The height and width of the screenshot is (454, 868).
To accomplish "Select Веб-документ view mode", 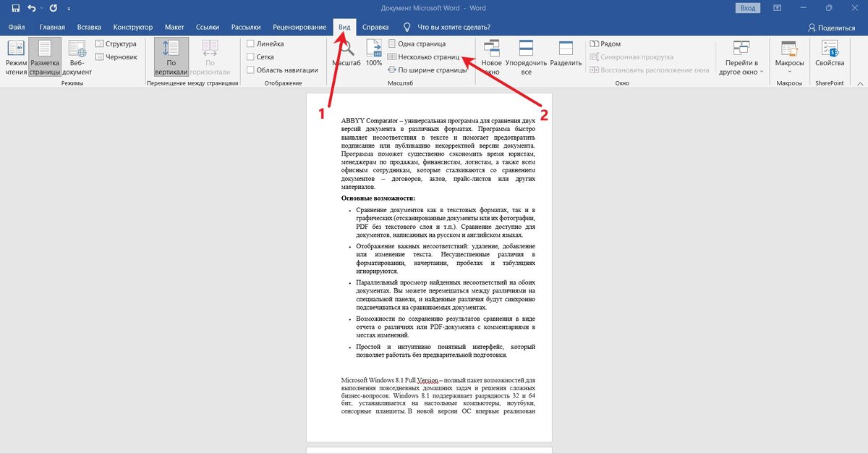I will tap(77, 58).
